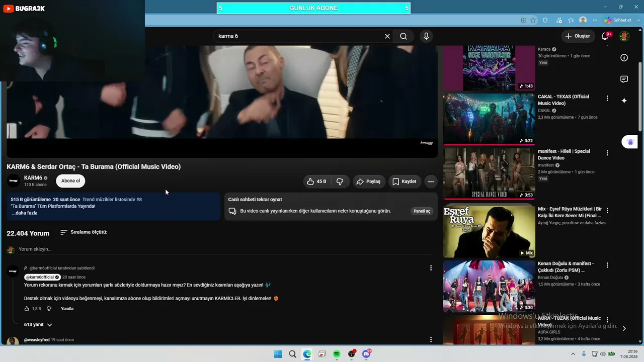
Task: Open Copilot with Sohbet et
Action: (618, 20)
